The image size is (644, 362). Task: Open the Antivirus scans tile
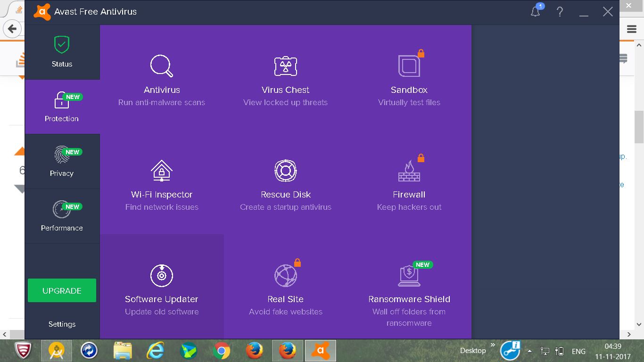162,78
